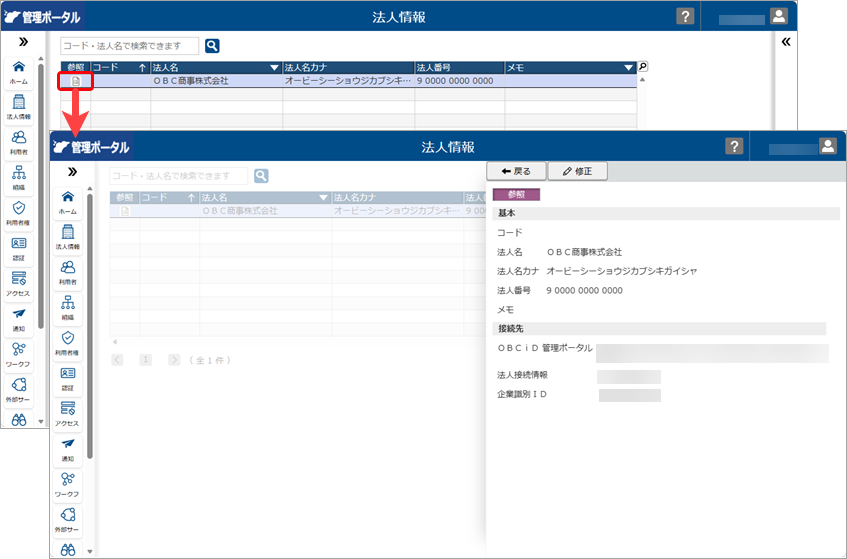Viewport: 847px width, 559px height.
Task: Expand sidebar with chevron in front window
Action: (x=72, y=172)
